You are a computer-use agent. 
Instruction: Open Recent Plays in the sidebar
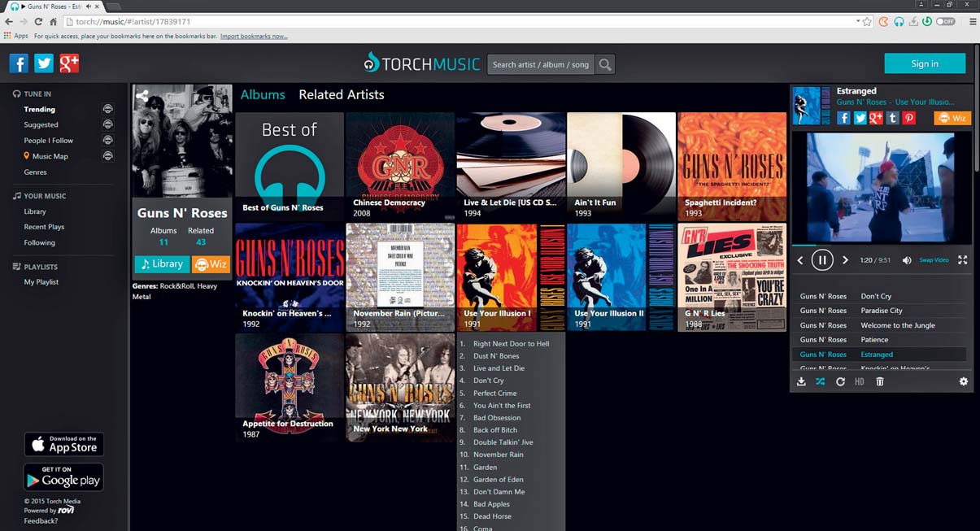click(x=44, y=227)
